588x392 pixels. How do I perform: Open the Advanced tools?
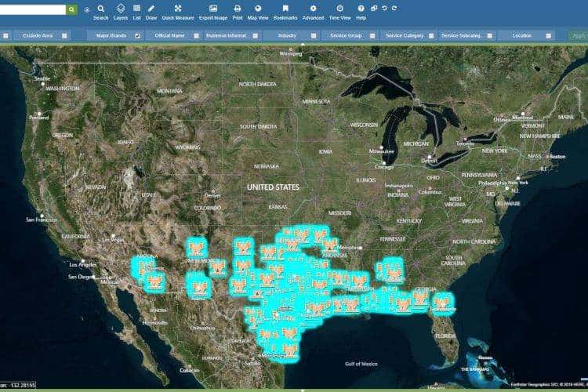[x=313, y=13]
